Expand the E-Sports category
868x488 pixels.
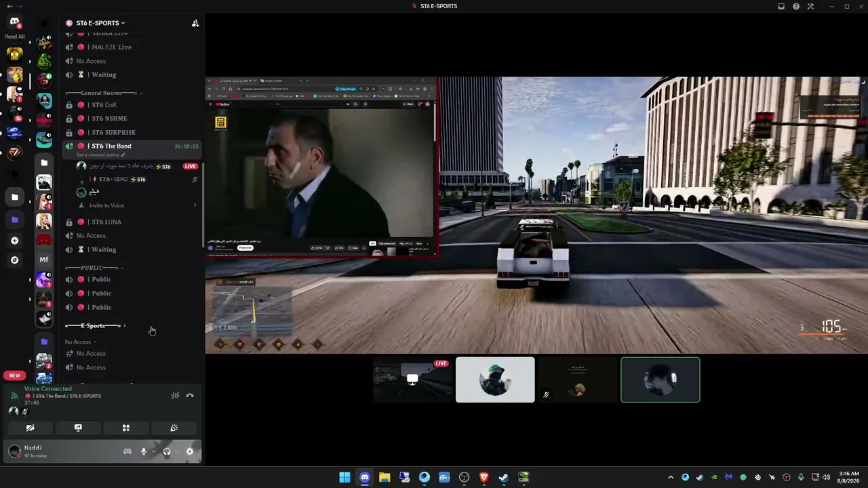point(96,326)
